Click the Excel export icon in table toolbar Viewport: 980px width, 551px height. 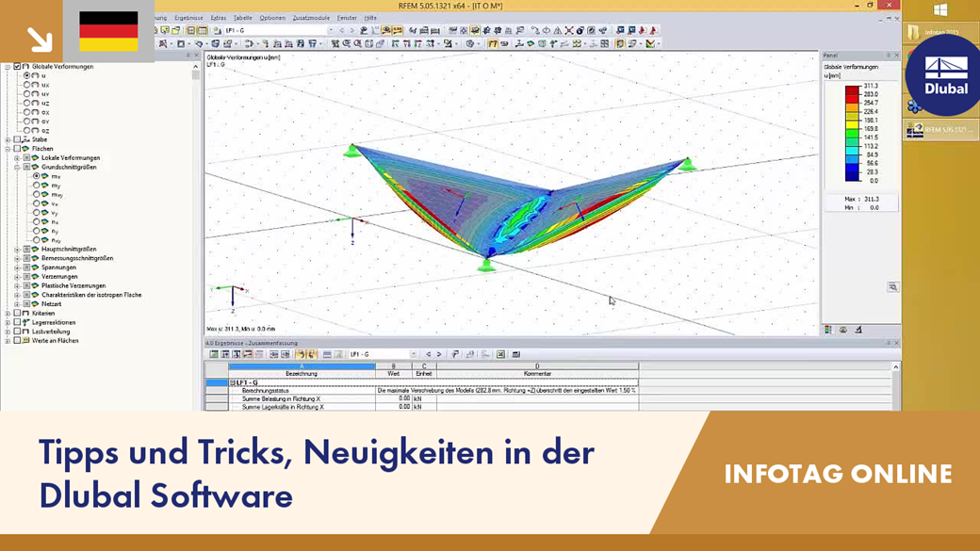[x=500, y=354]
